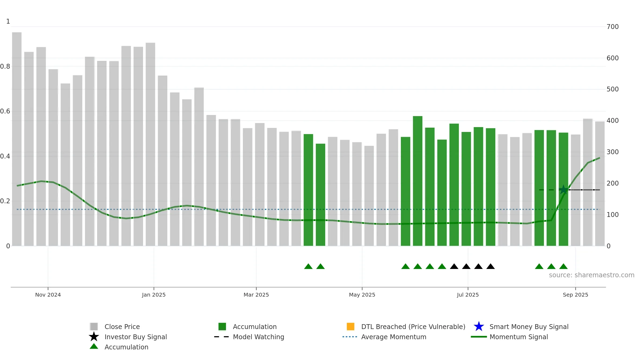This screenshot has height=362, width=644.
Task: Click the Jan 2025 axis label
Action: (x=154, y=295)
